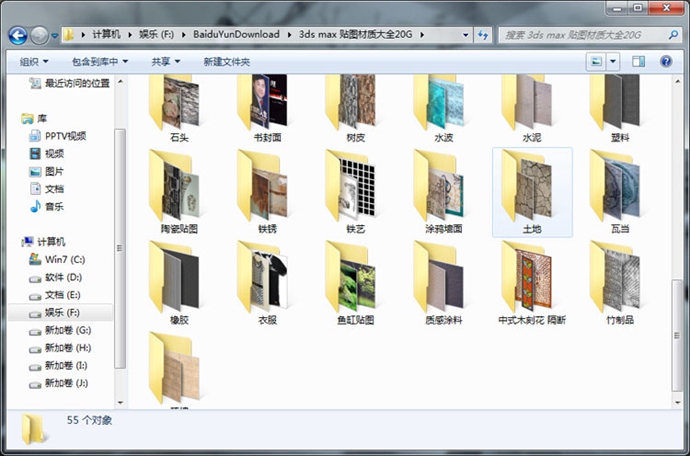Select the 水泥 folder
Screen dimensions: 690x456
click(532, 108)
